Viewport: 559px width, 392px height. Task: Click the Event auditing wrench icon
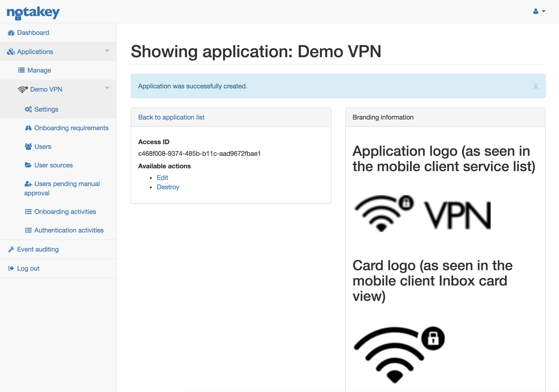point(11,249)
